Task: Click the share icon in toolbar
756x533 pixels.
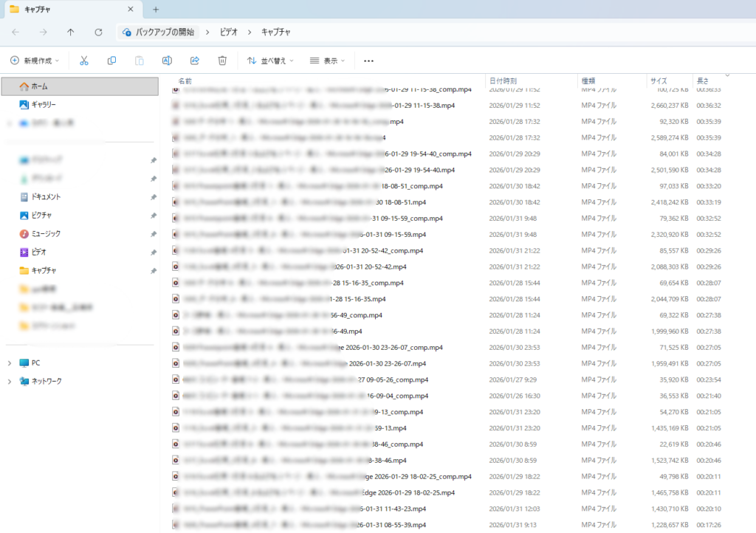Action: point(195,61)
